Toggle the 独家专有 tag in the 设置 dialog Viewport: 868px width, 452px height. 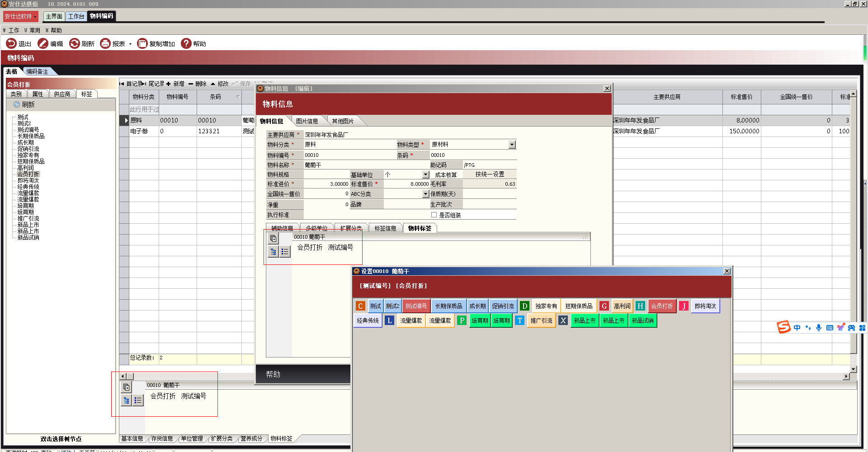coord(546,306)
